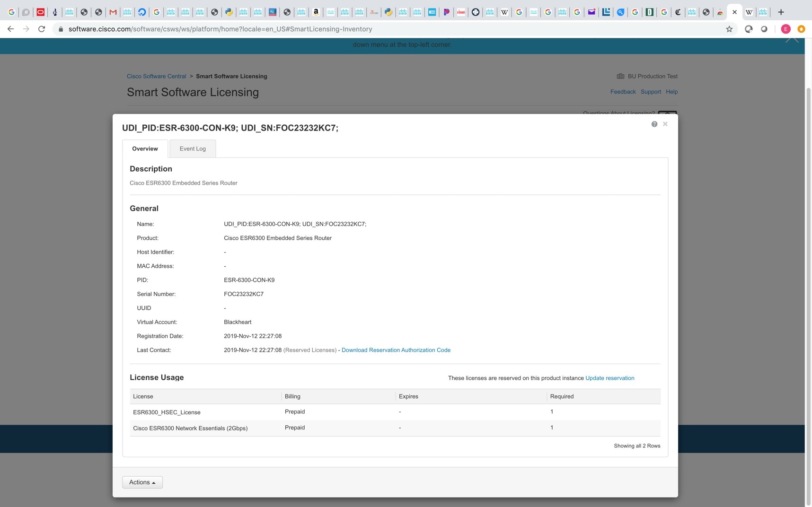Open the gray chat bubble browser tab

(26, 12)
